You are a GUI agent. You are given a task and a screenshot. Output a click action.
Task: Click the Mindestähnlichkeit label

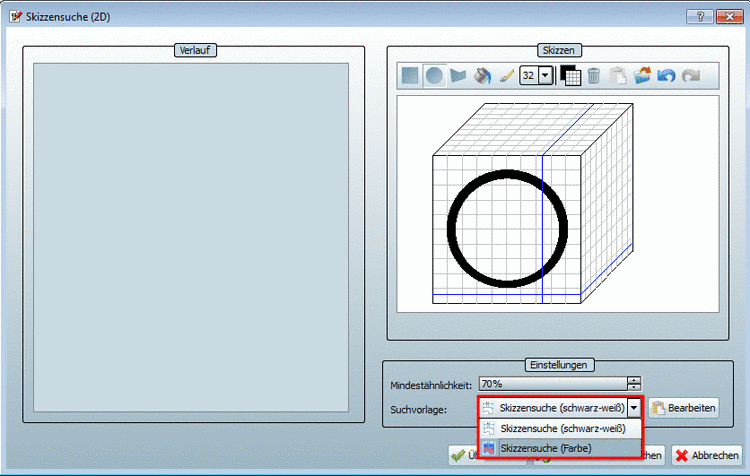(431, 386)
